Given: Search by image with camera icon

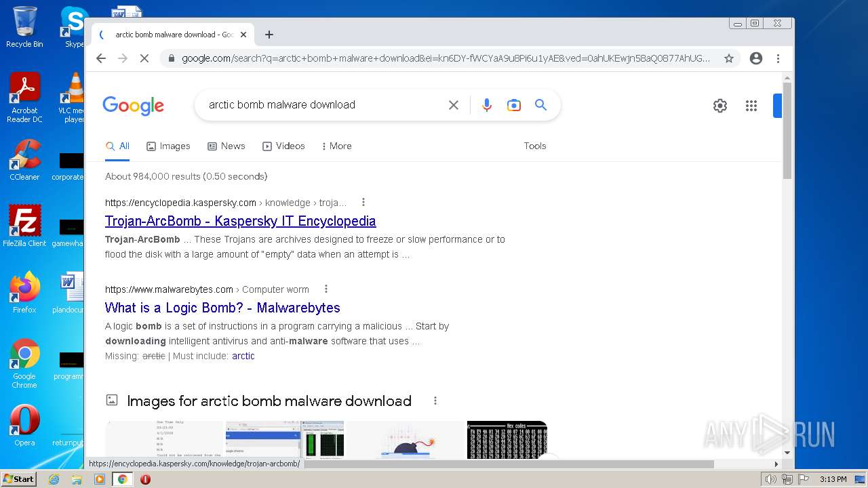Looking at the screenshot, I should click(514, 105).
